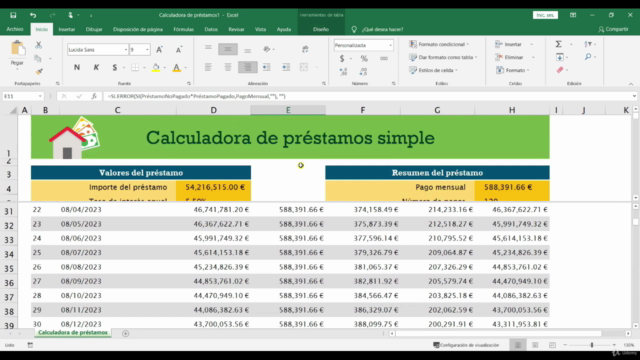Open Sort and Filter tool

pos(588,44)
